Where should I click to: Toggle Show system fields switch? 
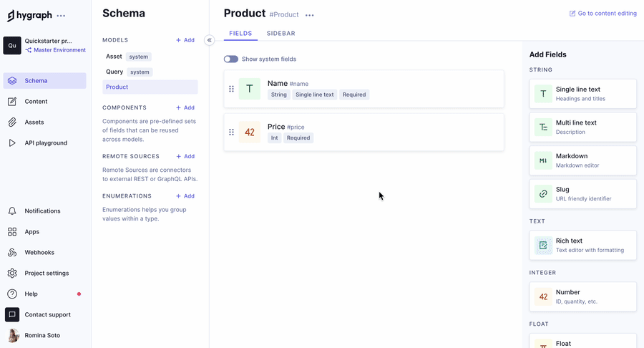tap(230, 59)
